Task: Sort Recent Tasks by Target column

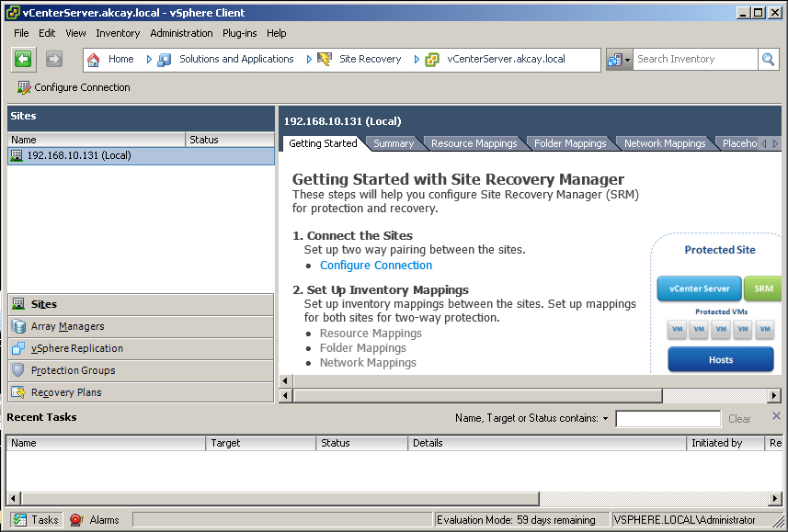Action: 261,443
